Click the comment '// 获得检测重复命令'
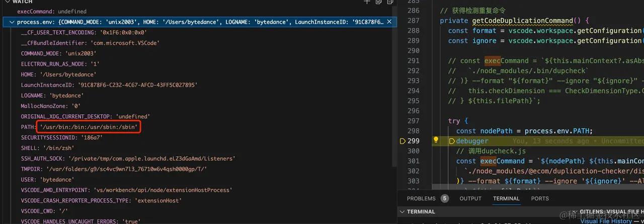The height and width of the screenshot is (224, 644). click(x=472, y=11)
